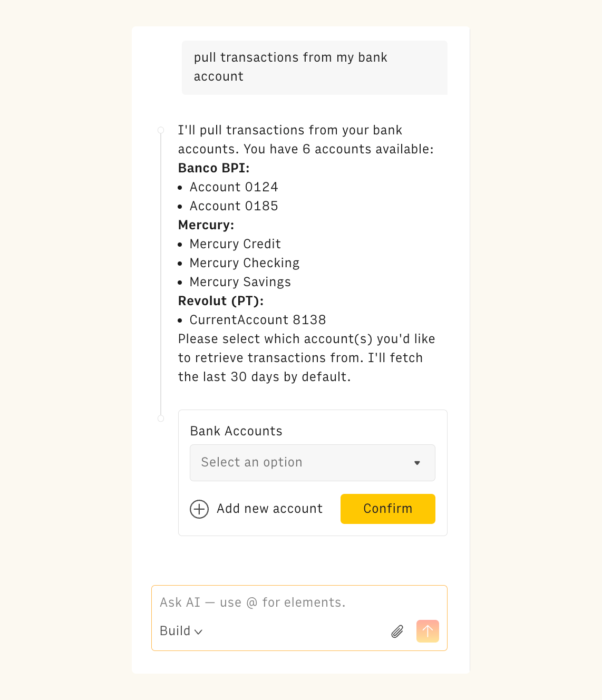Click the chevron next to Build
Image resolution: width=602 pixels, height=700 pixels.
click(198, 631)
